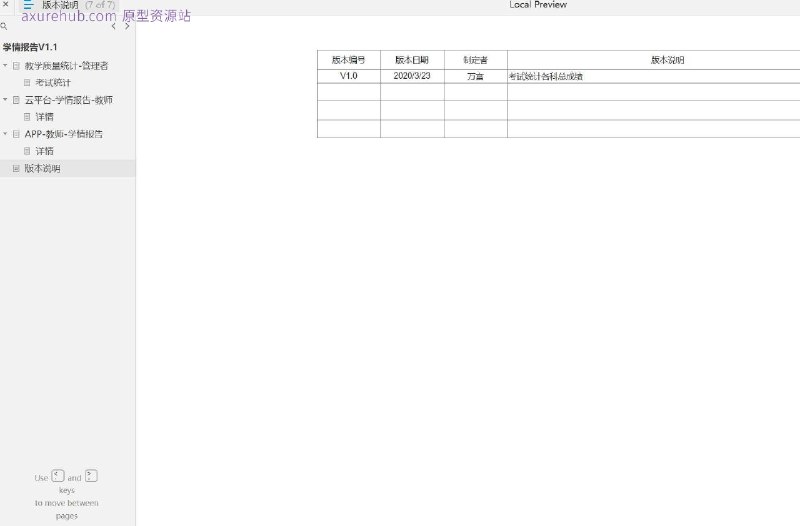Open the 教学质量统计-管理者 page
The width and height of the screenshot is (800, 526).
[x=66, y=66]
